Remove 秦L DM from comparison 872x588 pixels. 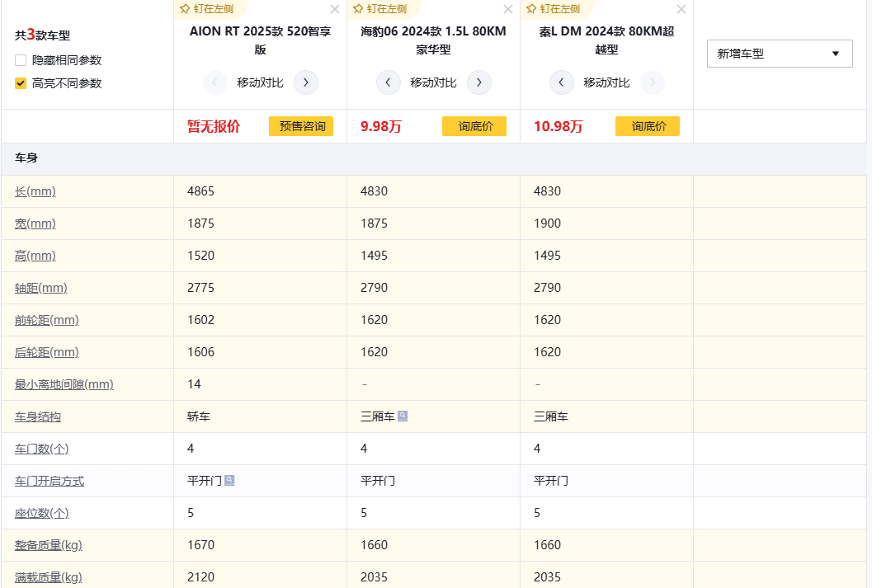[681, 9]
